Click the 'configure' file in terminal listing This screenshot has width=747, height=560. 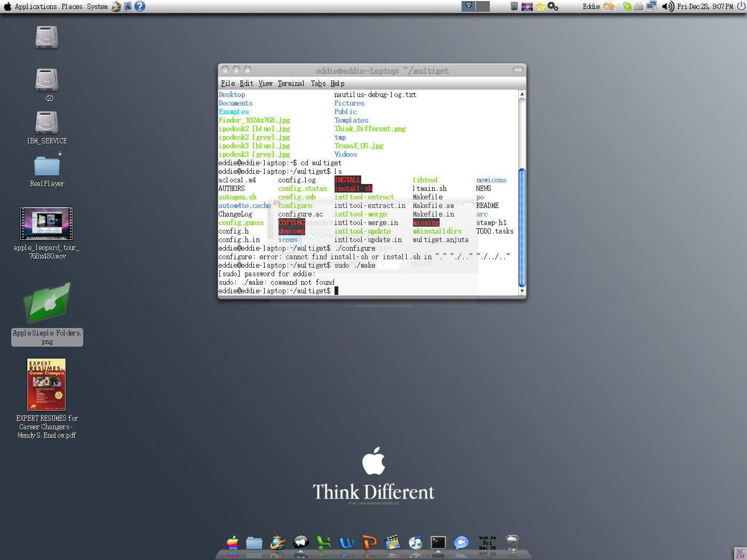(x=295, y=205)
